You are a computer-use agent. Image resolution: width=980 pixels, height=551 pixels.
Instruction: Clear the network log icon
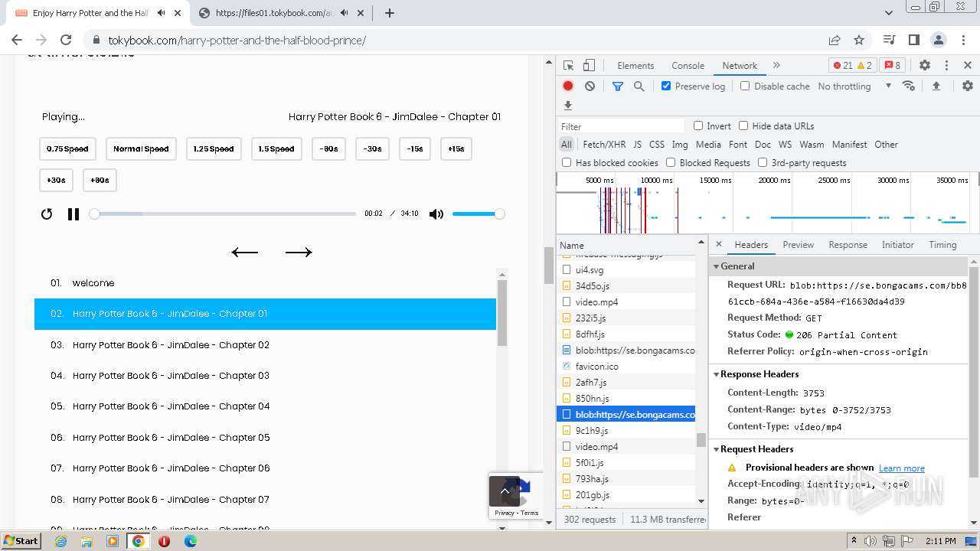tap(590, 86)
